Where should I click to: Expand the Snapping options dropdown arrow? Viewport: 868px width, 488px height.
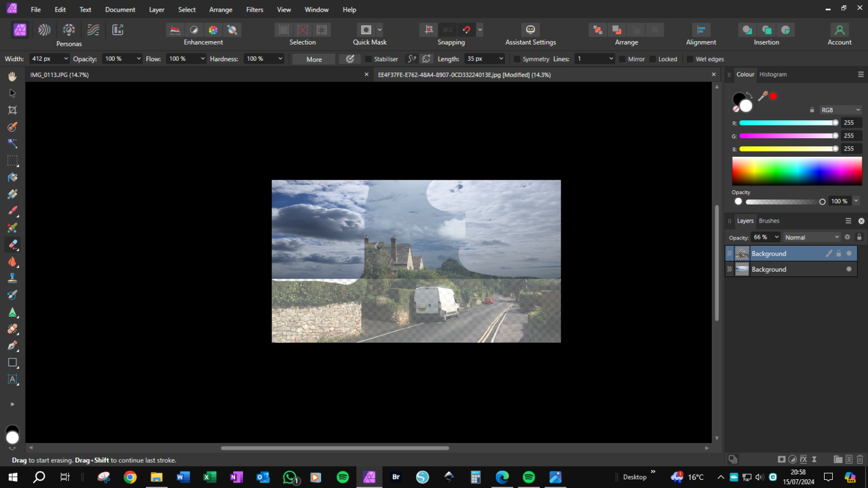(480, 29)
